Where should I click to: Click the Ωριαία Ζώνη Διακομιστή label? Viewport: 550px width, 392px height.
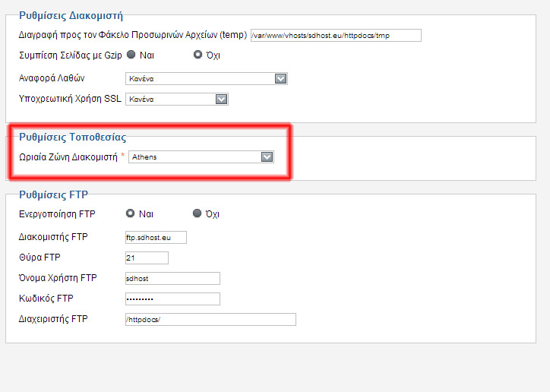point(68,156)
